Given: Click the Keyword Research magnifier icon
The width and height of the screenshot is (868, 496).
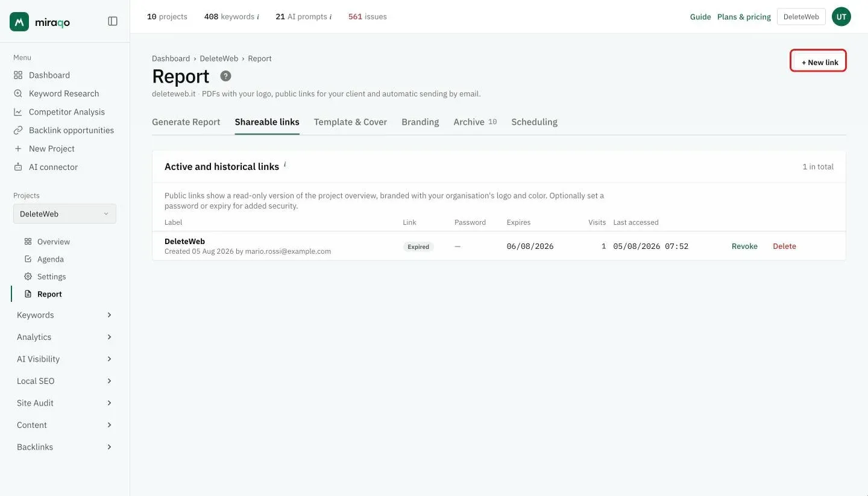Looking at the screenshot, I should (x=18, y=93).
